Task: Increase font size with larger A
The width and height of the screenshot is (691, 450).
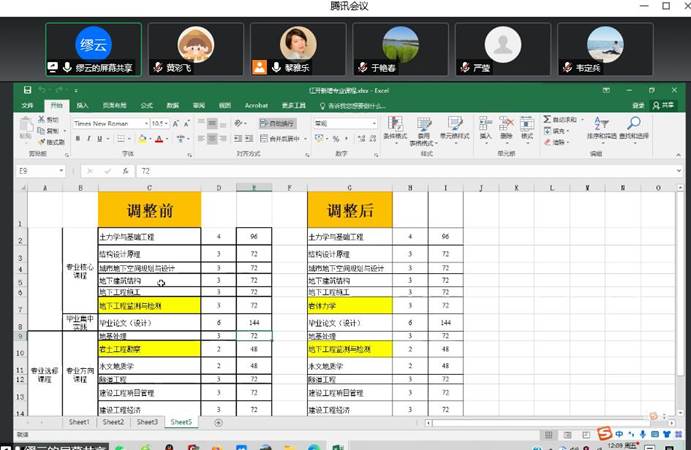Action: click(x=176, y=123)
